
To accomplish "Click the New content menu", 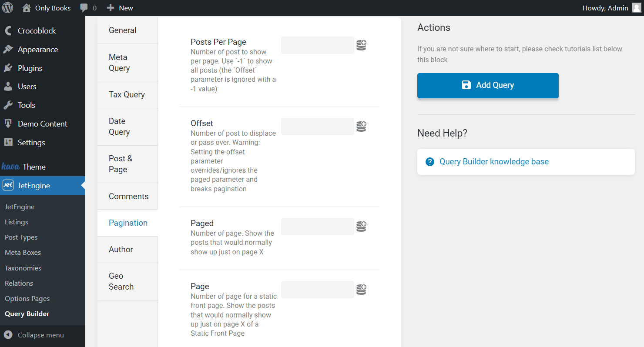I will pyautogui.click(x=120, y=8).
